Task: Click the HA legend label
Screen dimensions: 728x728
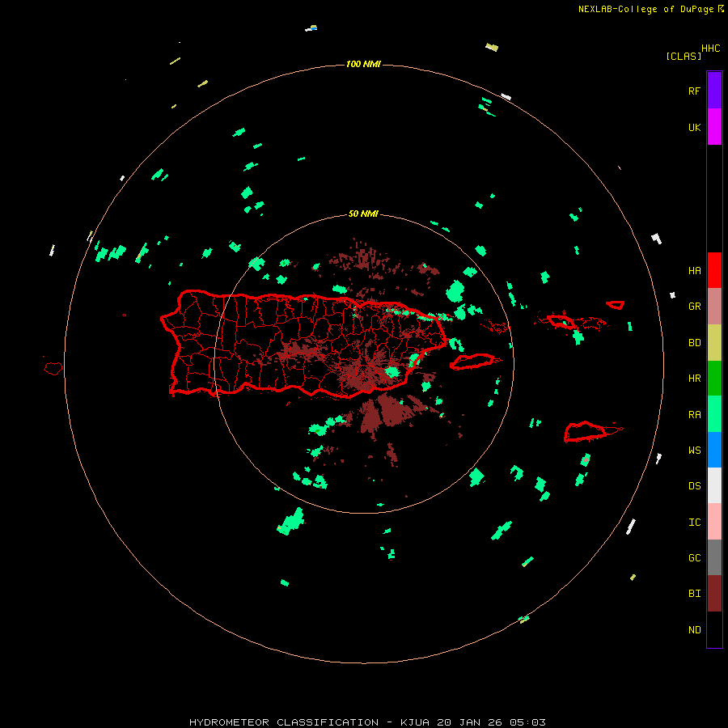Action: (x=694, y=270)
